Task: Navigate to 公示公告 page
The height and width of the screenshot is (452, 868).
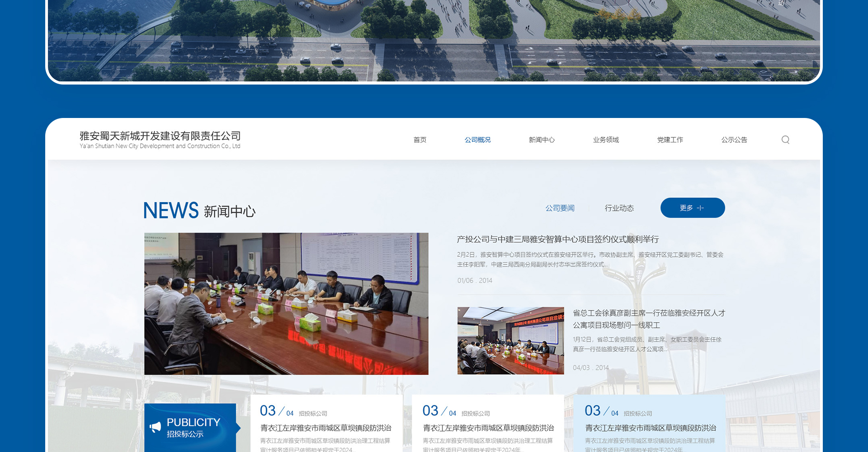Action: point(734,140)
